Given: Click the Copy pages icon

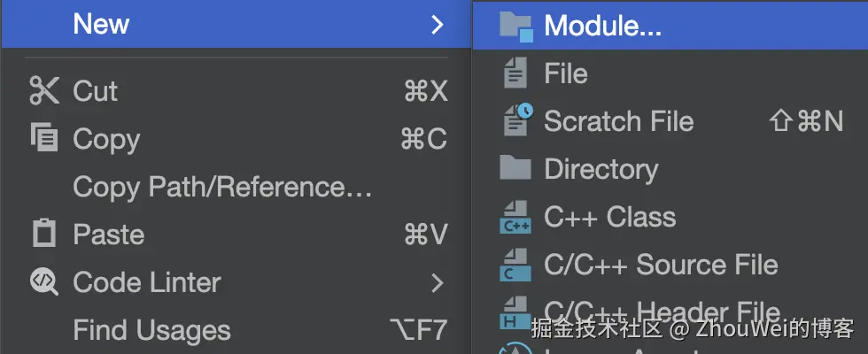Looking at the screenshot, I should tap(43, 139).
